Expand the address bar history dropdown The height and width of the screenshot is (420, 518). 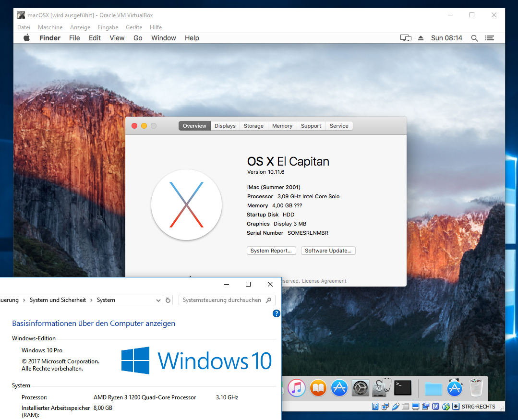pyautogui.click(x=158, y=300)
